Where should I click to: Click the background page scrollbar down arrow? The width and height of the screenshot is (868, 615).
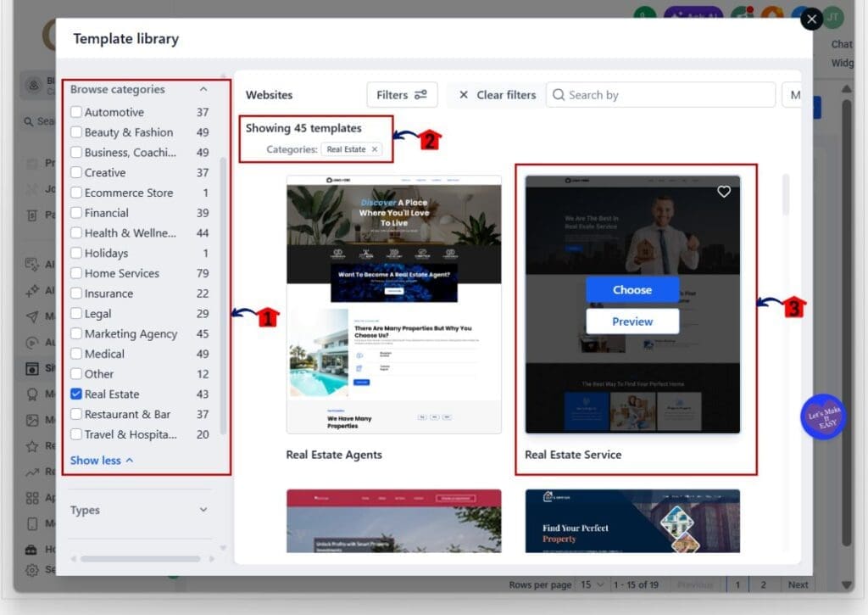point(847,584)
